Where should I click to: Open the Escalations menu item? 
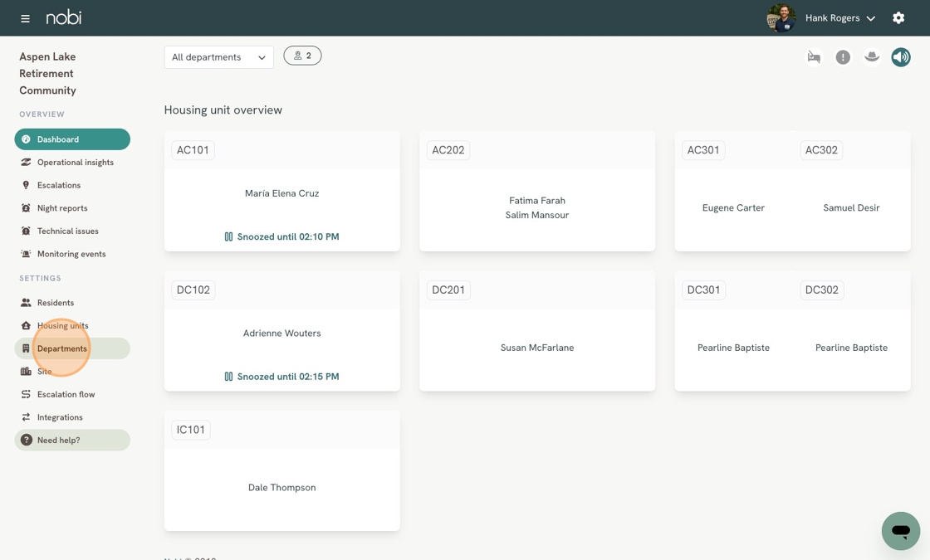coord(59,185)
